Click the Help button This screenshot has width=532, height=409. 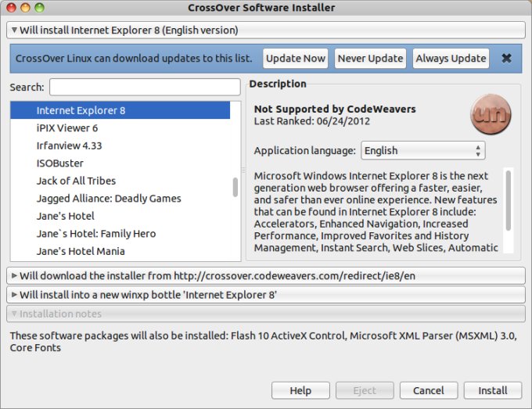(x=300, y=391)
